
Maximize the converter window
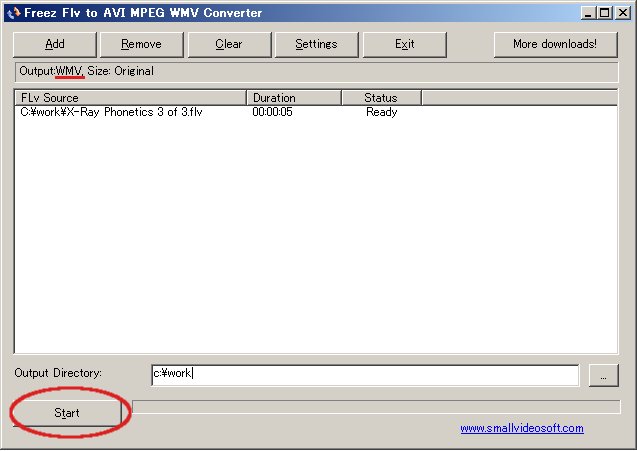[x=604, y=13]
